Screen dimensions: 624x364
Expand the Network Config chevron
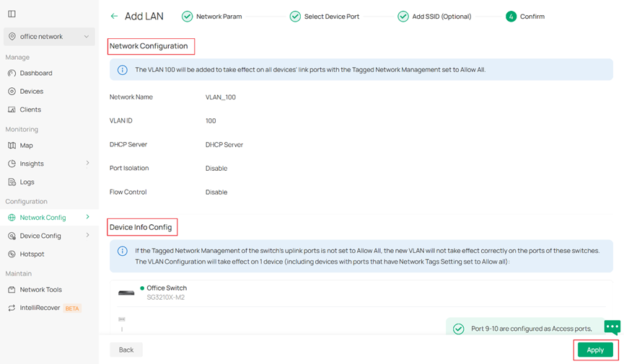[87, 217]
